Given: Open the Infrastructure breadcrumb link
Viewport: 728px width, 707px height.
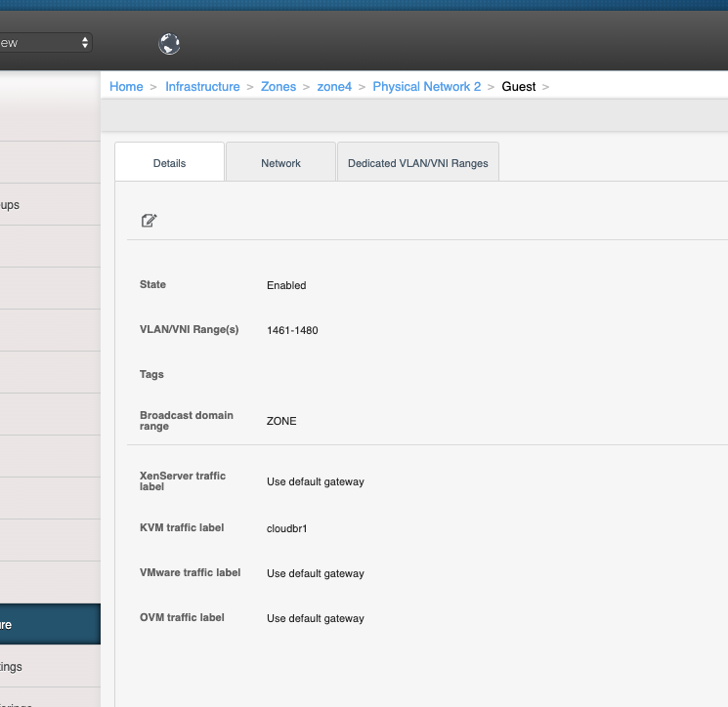Looking at the screenshot, I should coord(202,87).
